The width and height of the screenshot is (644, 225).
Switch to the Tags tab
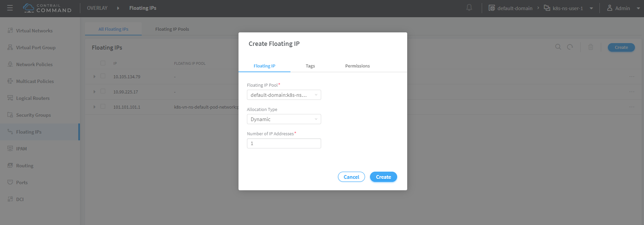pyautogui.click(x=310, y=66)
